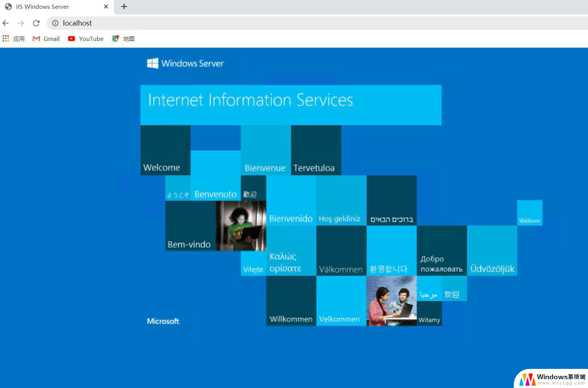This screenshot has height=388, width=588.
Task: Click the Benvenuto tile
Action: [x=215, y=175]
